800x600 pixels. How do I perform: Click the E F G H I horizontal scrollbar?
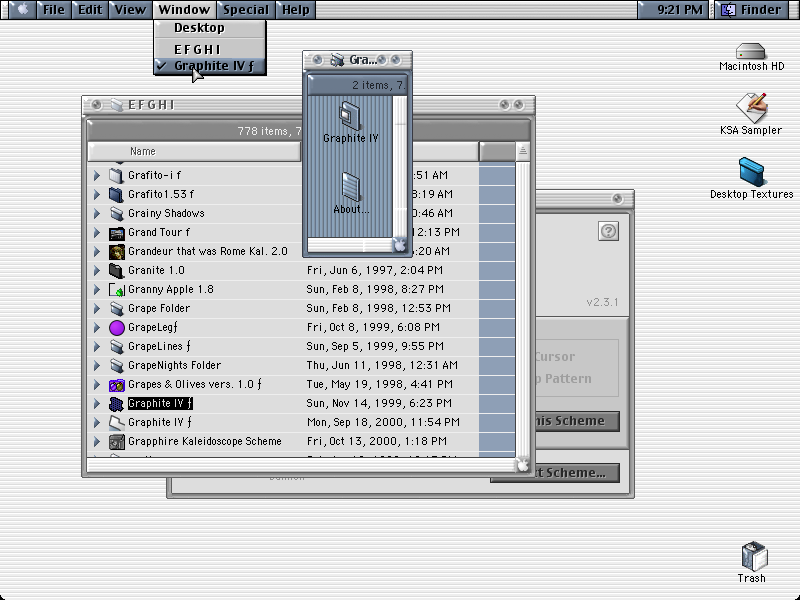coord(301,465)
